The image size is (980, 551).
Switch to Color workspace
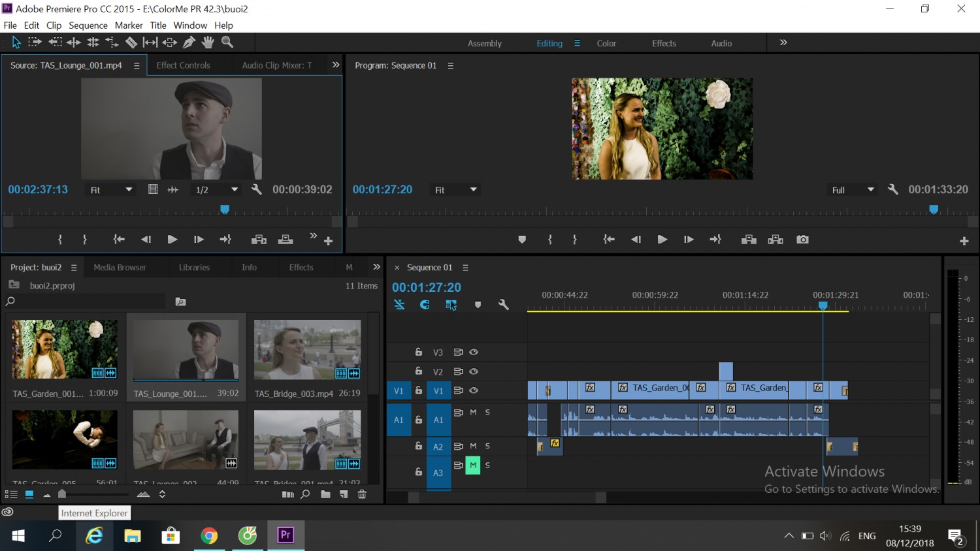[606, 44]
